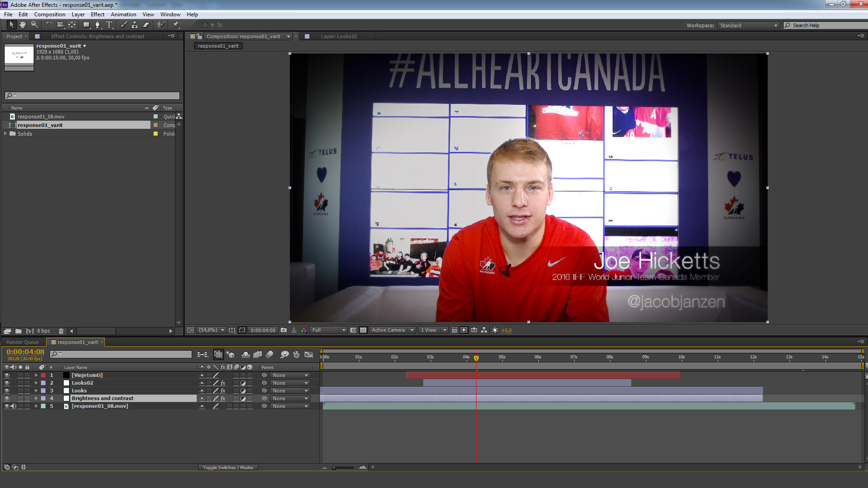Viewport: 868px width, 488px height.
Task: Expand the Solids folder in Project
Action: (5, 133)
